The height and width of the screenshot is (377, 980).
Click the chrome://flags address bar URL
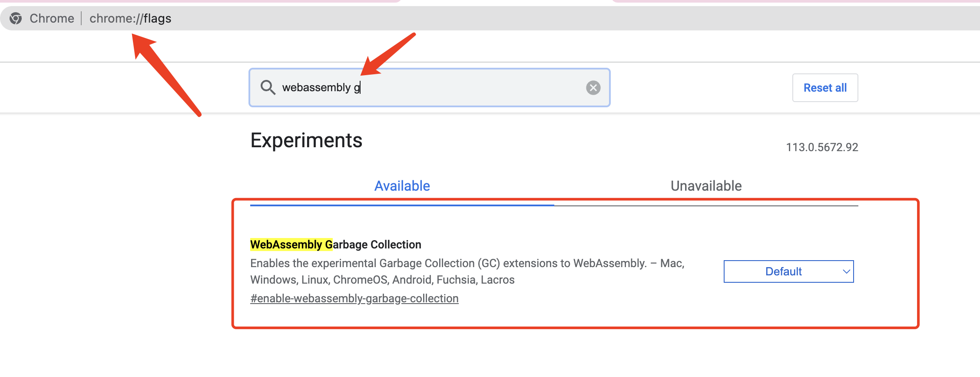[x=130, y=18]
